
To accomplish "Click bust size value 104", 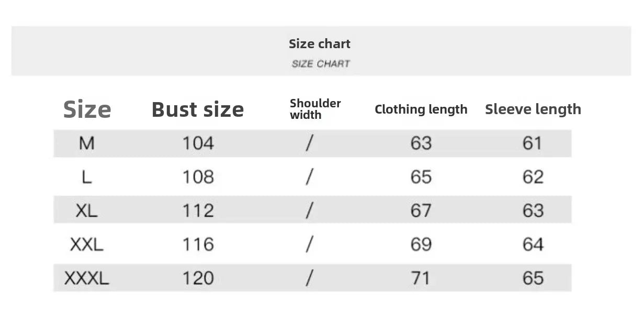I will 198,143.
